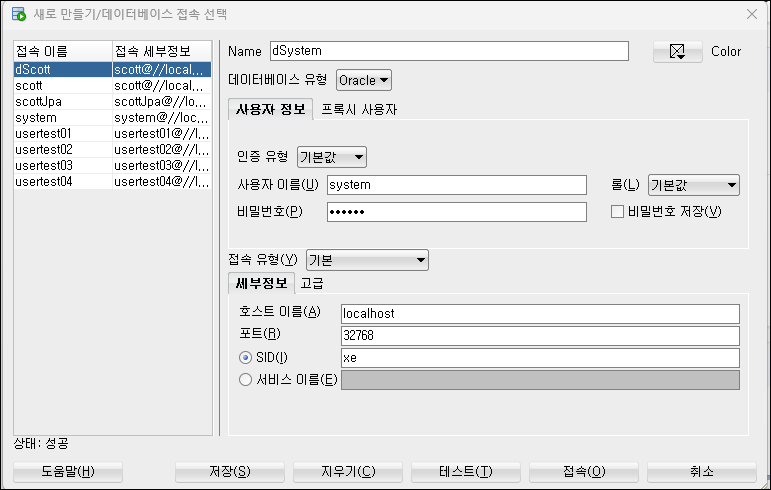Select the scottJpa connection row
771x490 pixels.
(113, 102)
